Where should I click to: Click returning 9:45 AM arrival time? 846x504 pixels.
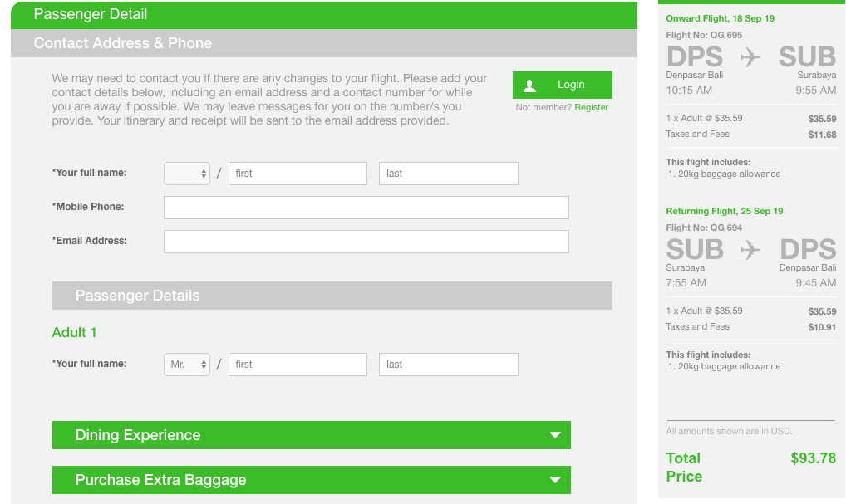click(816, 282)
